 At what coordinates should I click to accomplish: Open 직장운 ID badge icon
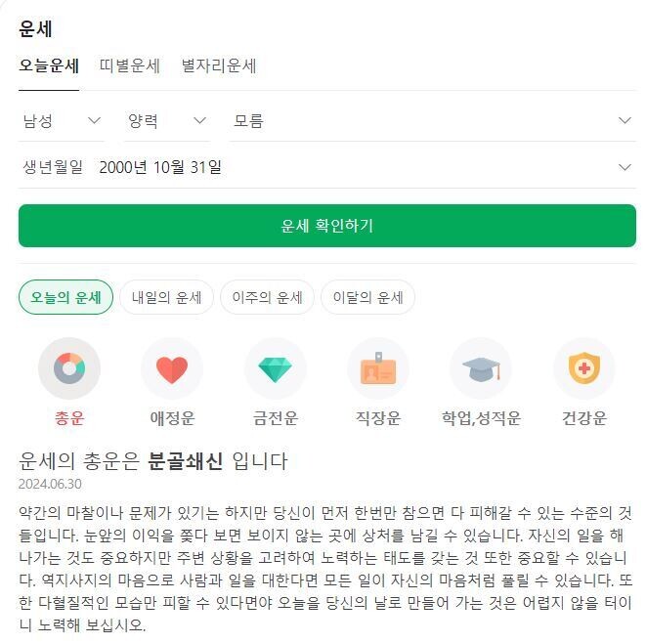click(378, 368)
